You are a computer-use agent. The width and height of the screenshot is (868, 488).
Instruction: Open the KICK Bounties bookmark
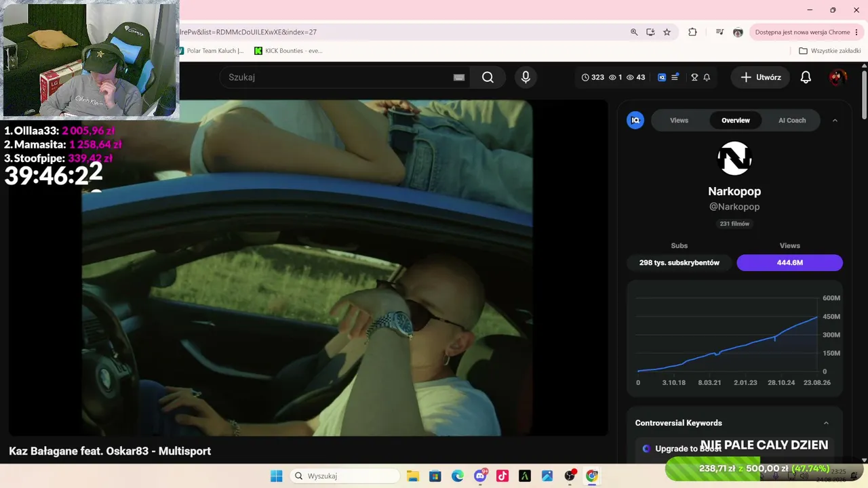(289, 51)
